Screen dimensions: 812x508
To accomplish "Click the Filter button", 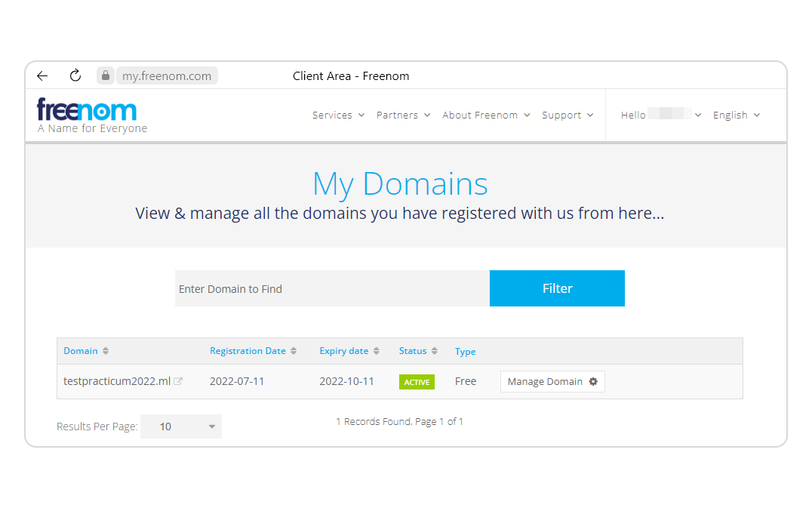I will point(557,288).
